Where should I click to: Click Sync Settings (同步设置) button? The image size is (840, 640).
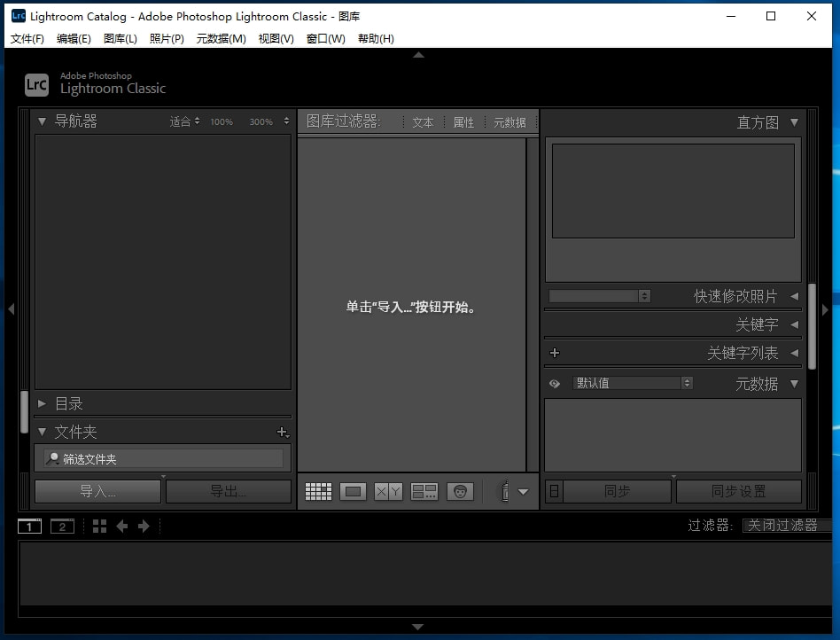point(739,491)
